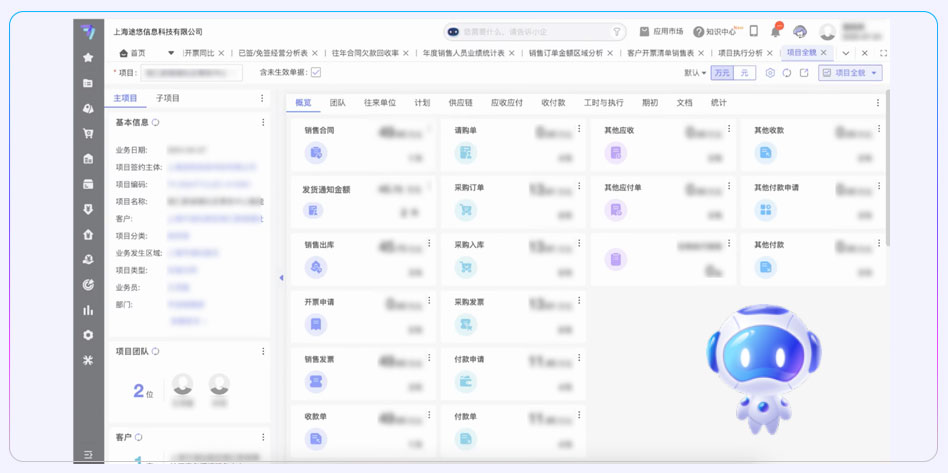Click the 付款申请 wallet icon
The width and height of the screenshot is (948, 473).
pos(466,382)
